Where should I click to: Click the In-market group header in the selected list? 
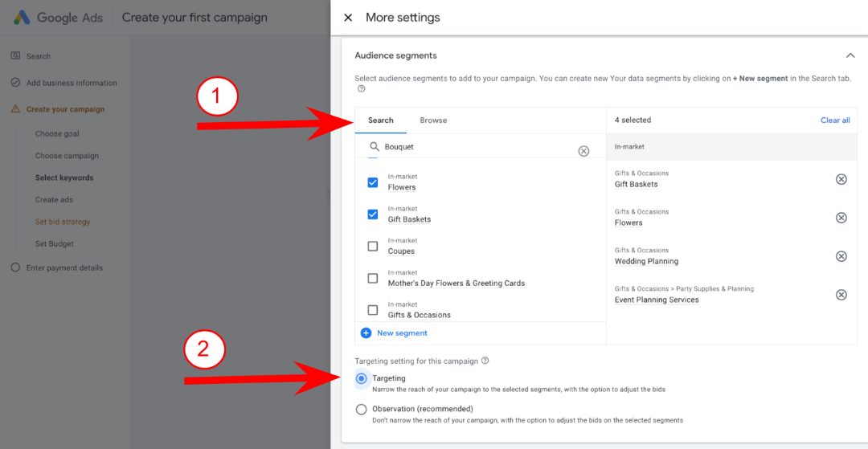click(731, 146)
